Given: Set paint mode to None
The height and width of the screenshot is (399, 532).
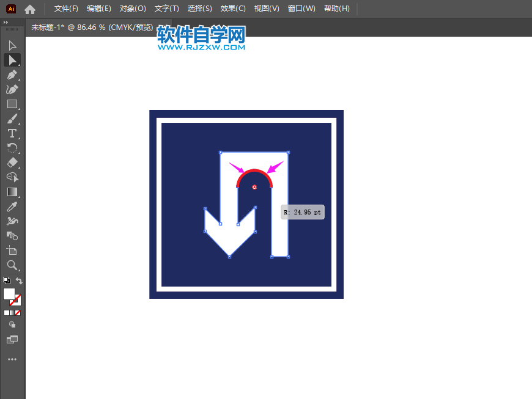Looking at the screenshot, I should pos(18,313).
